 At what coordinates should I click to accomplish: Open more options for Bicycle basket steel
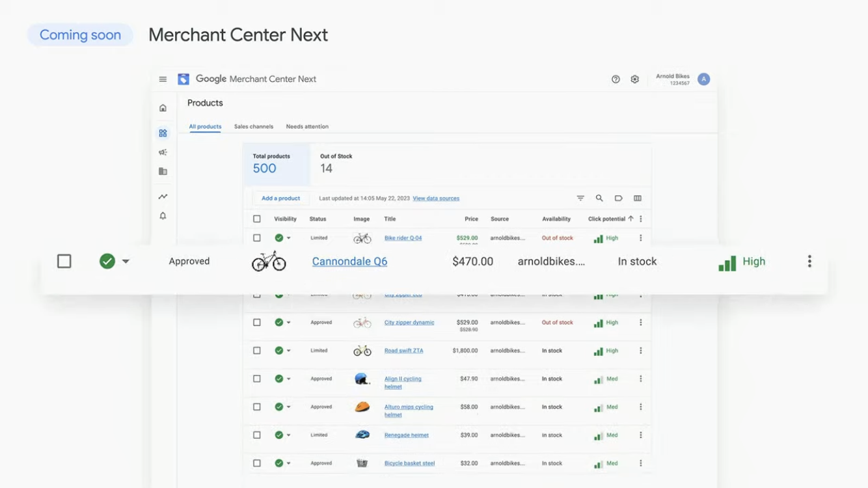(641, 463)
